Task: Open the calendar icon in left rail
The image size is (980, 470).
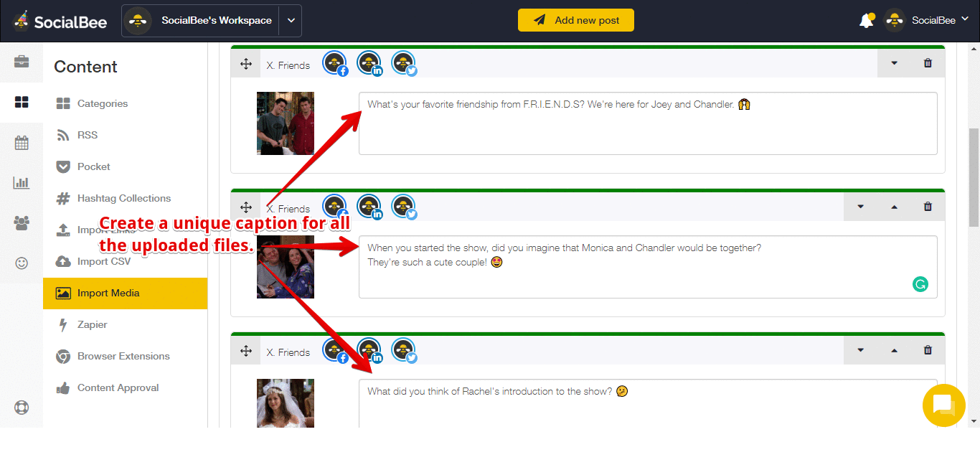Action: coord(22,142)
